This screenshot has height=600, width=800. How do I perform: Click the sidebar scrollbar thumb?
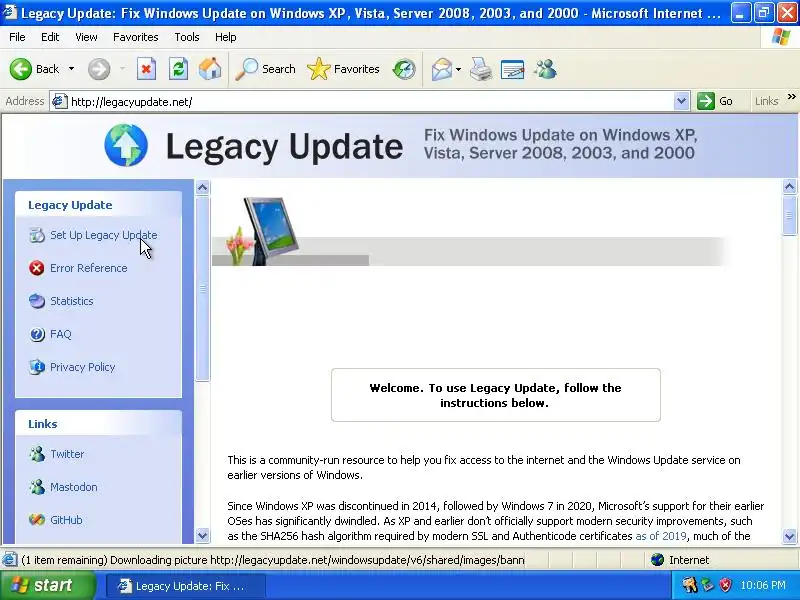point(203,288)
